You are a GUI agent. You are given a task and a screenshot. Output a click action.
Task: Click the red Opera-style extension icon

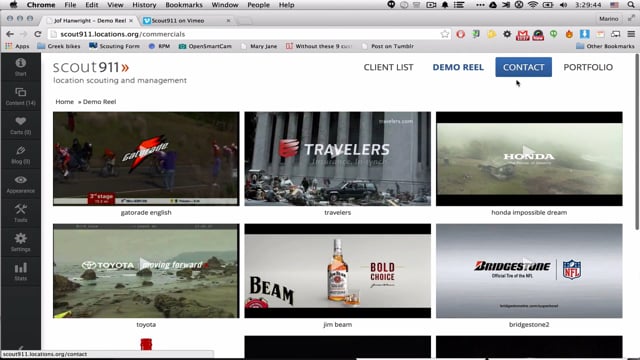coord(460,34)
